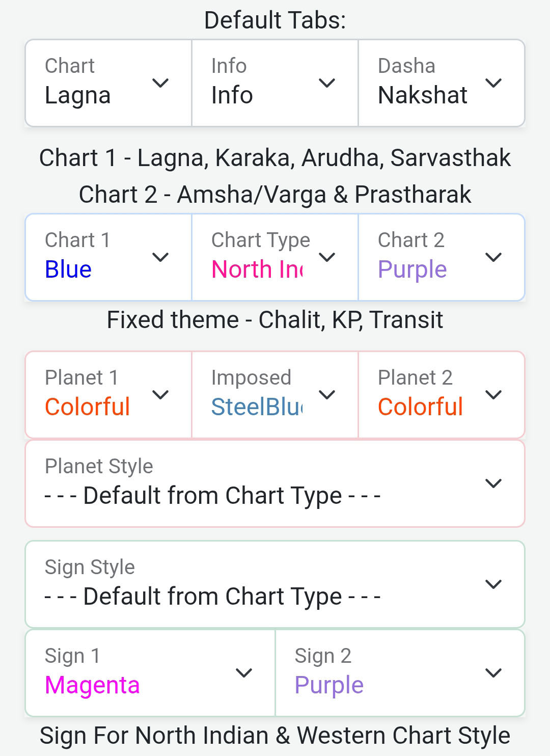This screenshot has width=550, height=756.
Task: Click the arrow beside Planet 2 Colorful
Action: click(x=493, y=395)
